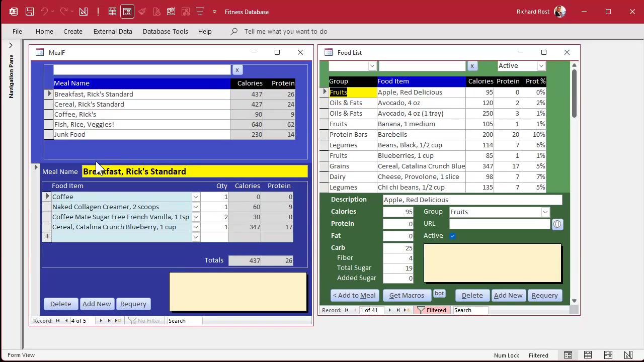Switch to Layout View in the status bar
The height and width of the screenshot is (362, 644).
point(608,355)
